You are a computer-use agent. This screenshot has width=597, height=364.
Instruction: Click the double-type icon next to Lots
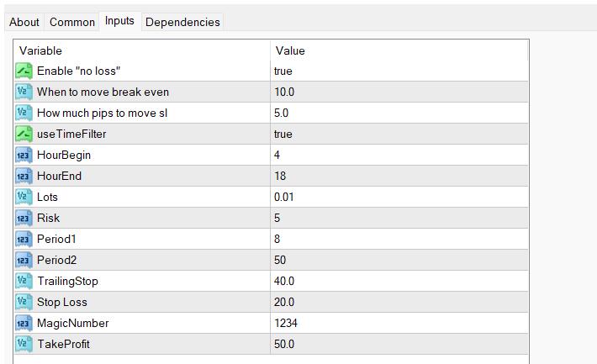(24, 198)
